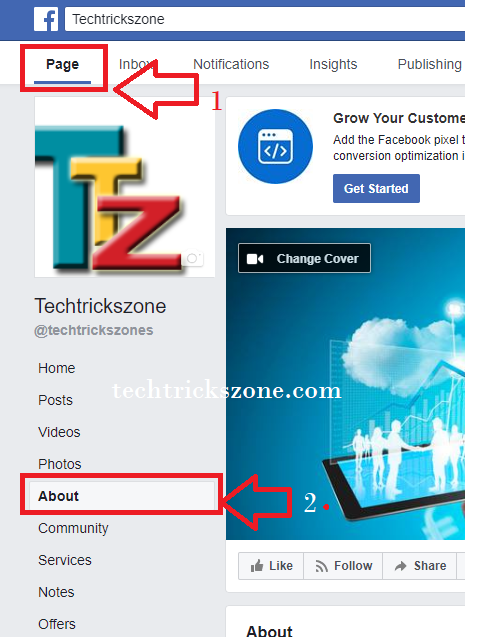This screenshot has height=637, width=494.
Task: Click the Get Started button
Action: (376, 188)
